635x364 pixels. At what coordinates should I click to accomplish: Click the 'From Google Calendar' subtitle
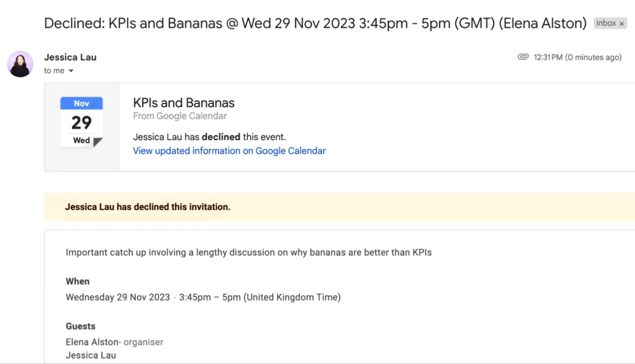point(180,116)
